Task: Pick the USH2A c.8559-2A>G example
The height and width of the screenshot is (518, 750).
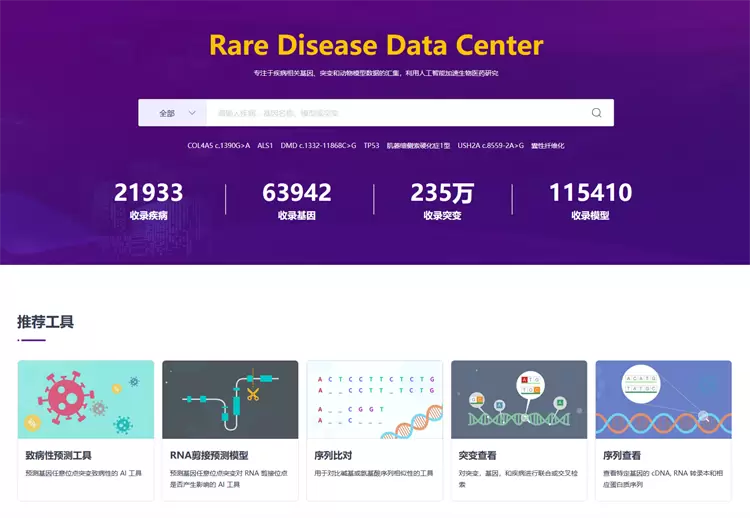Action: 490,146
